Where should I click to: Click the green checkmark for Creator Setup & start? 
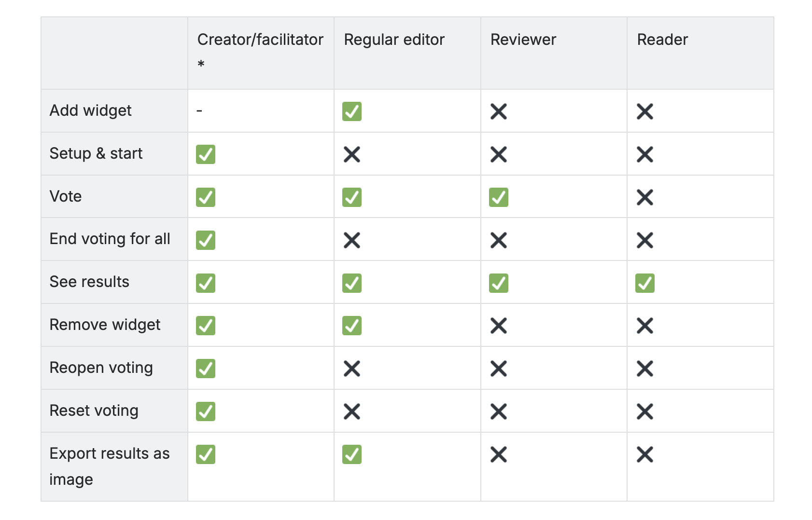click(206, 154)
